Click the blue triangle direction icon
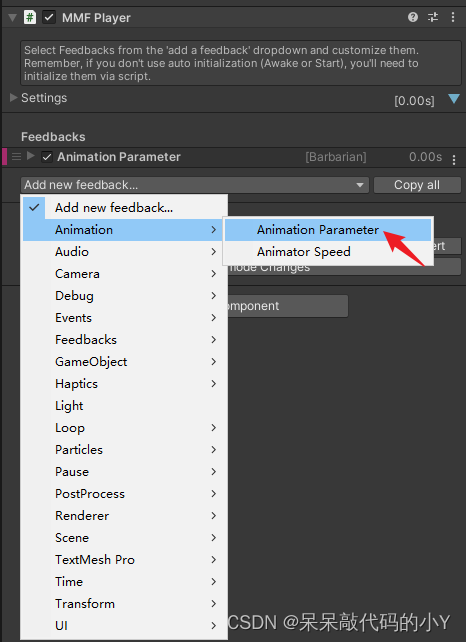 (x=454, y=99)
